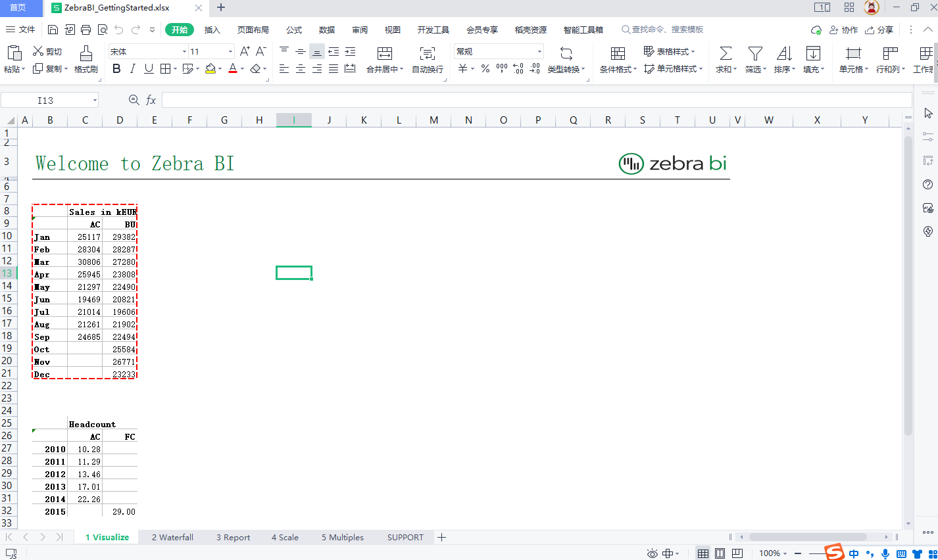Open the Formulas (公式) ribbon tab

(294, 30)
